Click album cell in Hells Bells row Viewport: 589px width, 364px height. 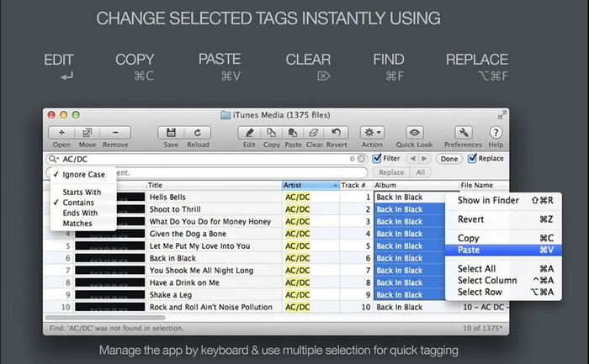click(x=410, y=197)
